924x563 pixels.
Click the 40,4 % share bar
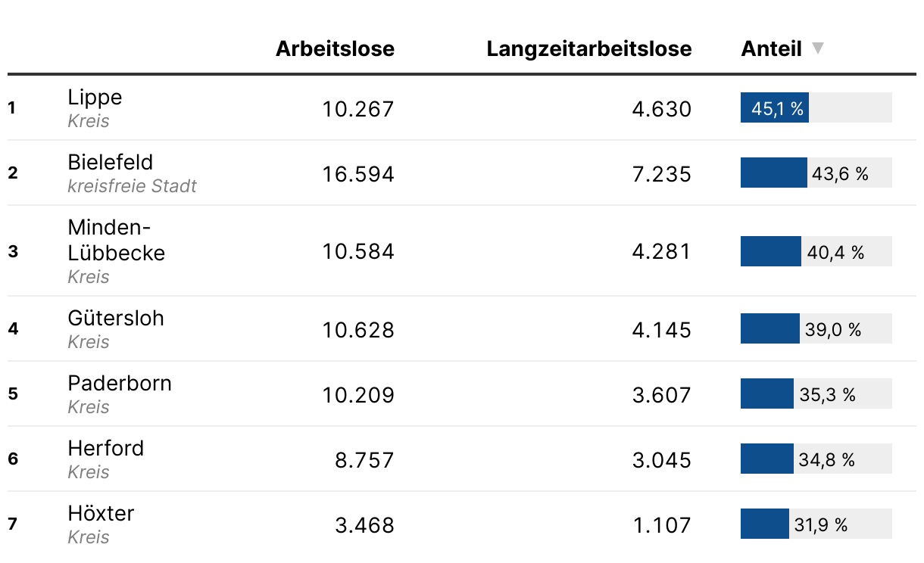[x=771, y=252]
